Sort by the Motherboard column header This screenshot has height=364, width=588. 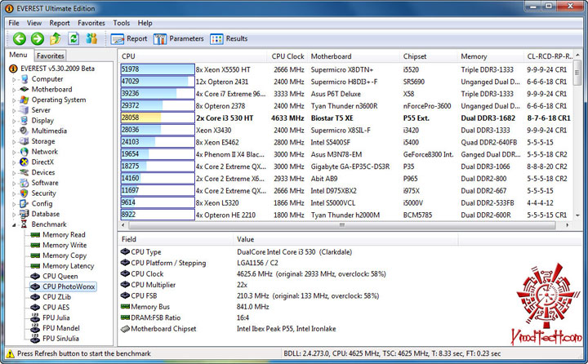(x=354, y=56)
